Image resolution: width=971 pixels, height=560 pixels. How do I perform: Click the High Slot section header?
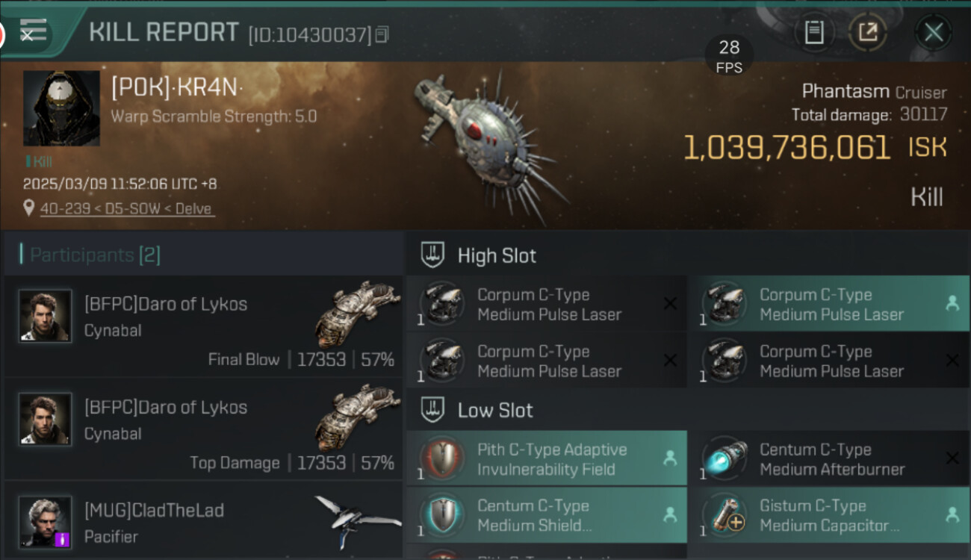click(497, 255)
